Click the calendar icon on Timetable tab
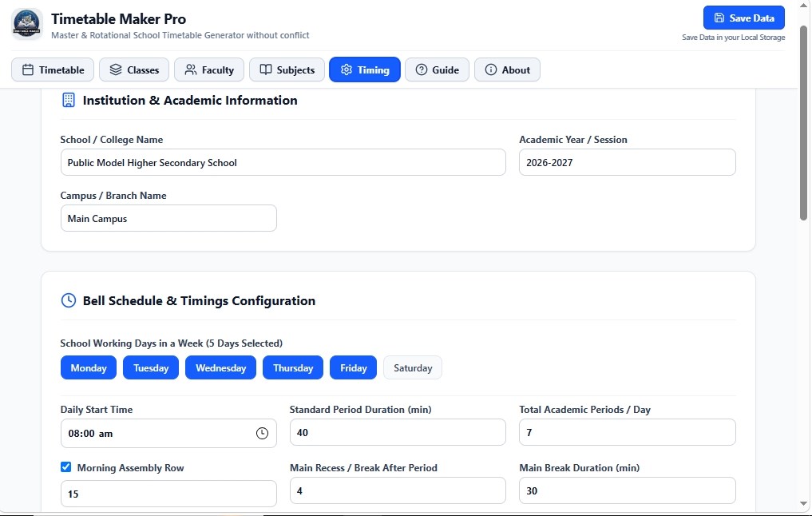The width and height of the screenshot is (812, 516). [x=28, y=70]
